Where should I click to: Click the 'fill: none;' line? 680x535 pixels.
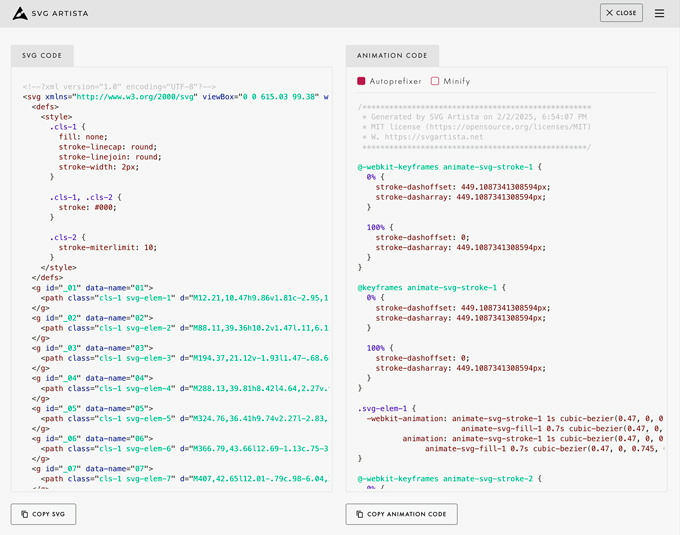pyautogui.click(x=83, y=137)
